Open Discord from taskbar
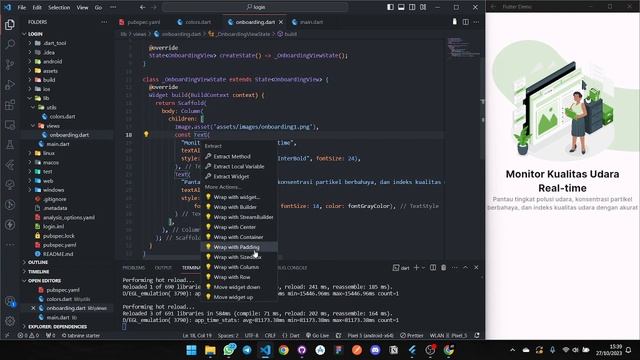 point(375,350)
